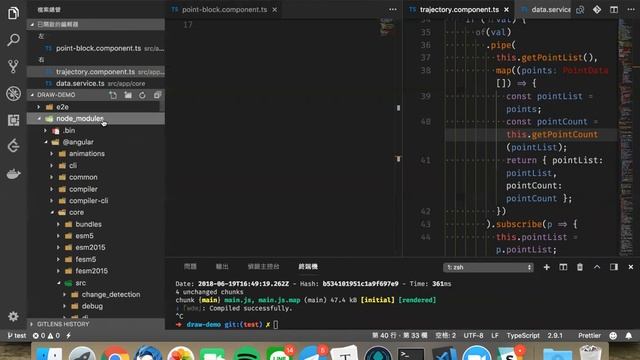Click Prettier in status bar
640x360 pixels.
[x=589, y=336]
